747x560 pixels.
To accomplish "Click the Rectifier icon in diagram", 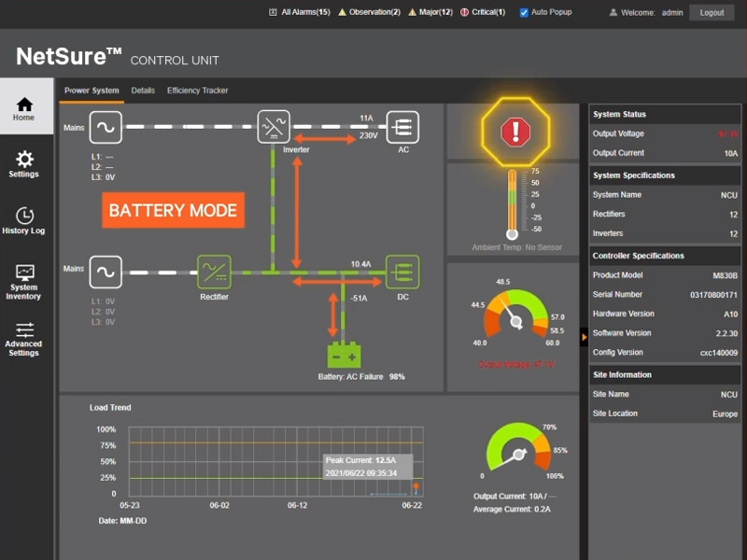I will pos(214,273).
